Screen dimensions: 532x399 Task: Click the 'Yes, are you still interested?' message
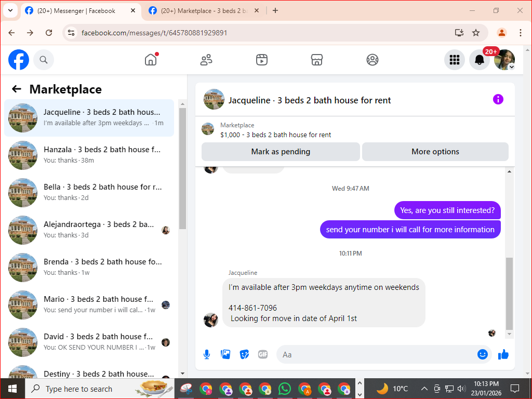[x=447, y=210]
